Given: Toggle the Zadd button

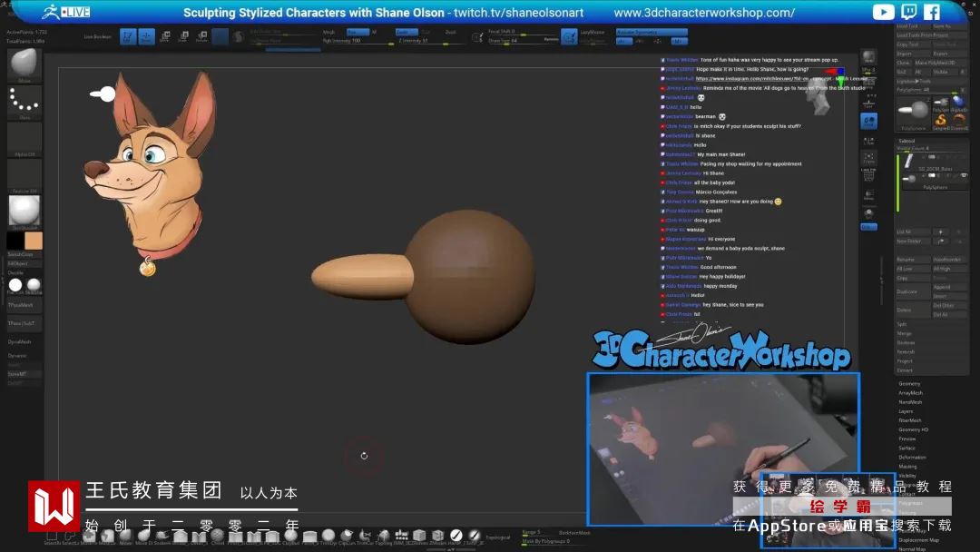Looking at the screenshot, I should click(407, 32).
